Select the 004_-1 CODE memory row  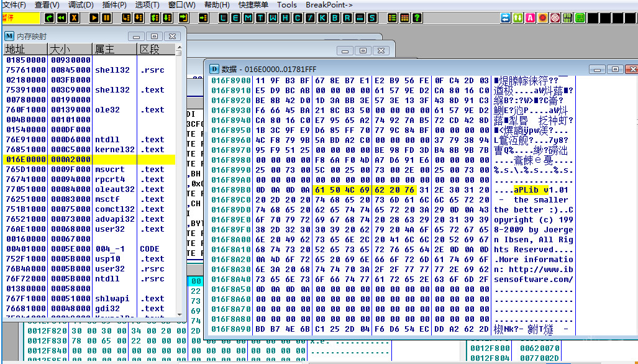[x=89, y=249]
